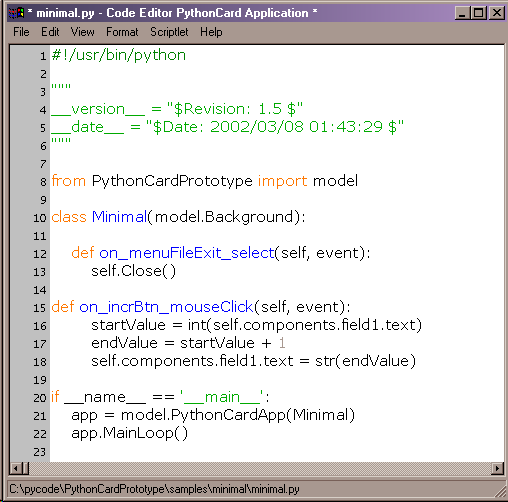The height and width of the screenshot is (502, 508).
Task: Click line number 20 in the margin
Action: click(40, 398)
